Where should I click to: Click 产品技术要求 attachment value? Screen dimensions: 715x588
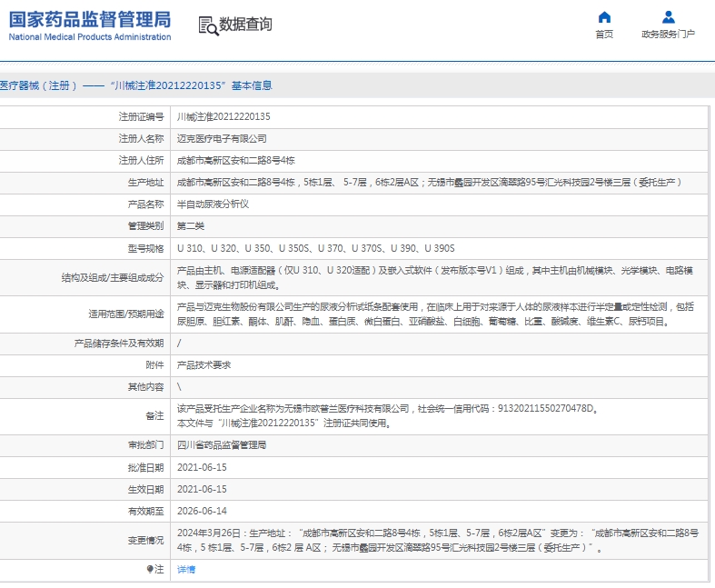(x=204, y=365)
